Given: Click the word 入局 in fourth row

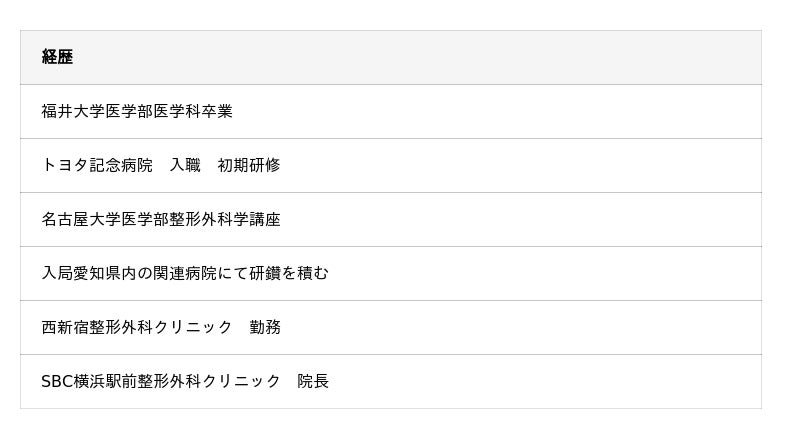Looking at the screenshot, I should 57,273.
